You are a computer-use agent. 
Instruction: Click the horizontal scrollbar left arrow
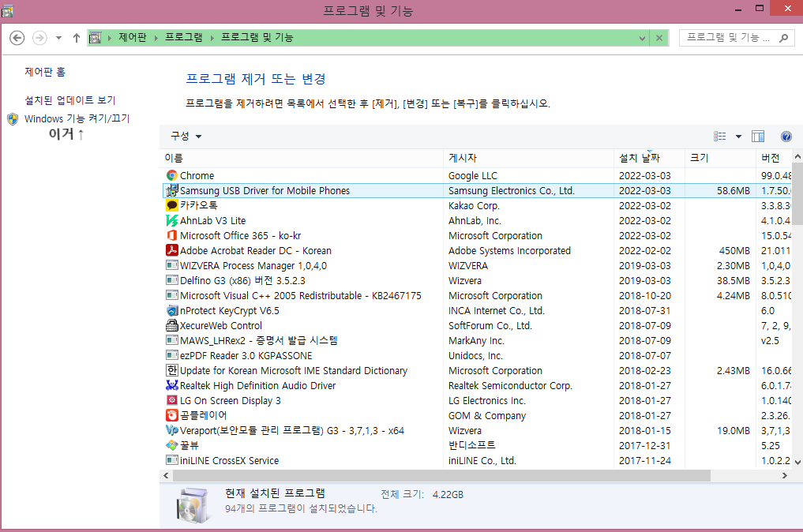pos(166,476)
